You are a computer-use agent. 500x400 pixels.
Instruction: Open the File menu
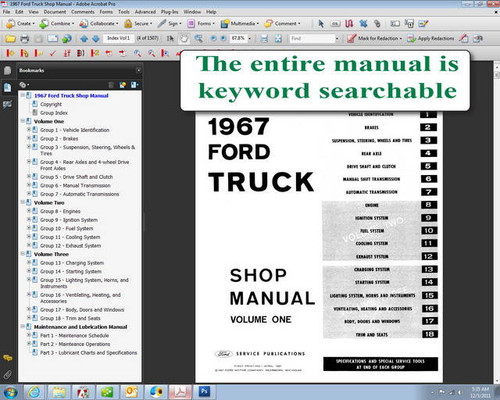click(x=6, y=12)
